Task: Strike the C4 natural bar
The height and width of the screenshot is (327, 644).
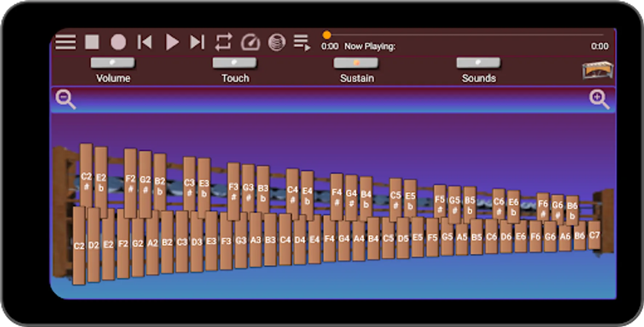Action: tap(285, 239)
